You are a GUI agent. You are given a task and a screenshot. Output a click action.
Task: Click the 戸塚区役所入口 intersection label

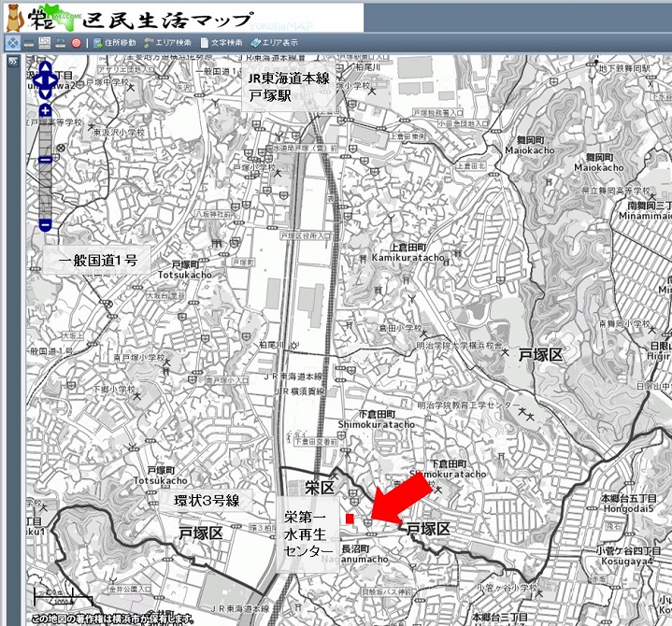tap(307, 235)
